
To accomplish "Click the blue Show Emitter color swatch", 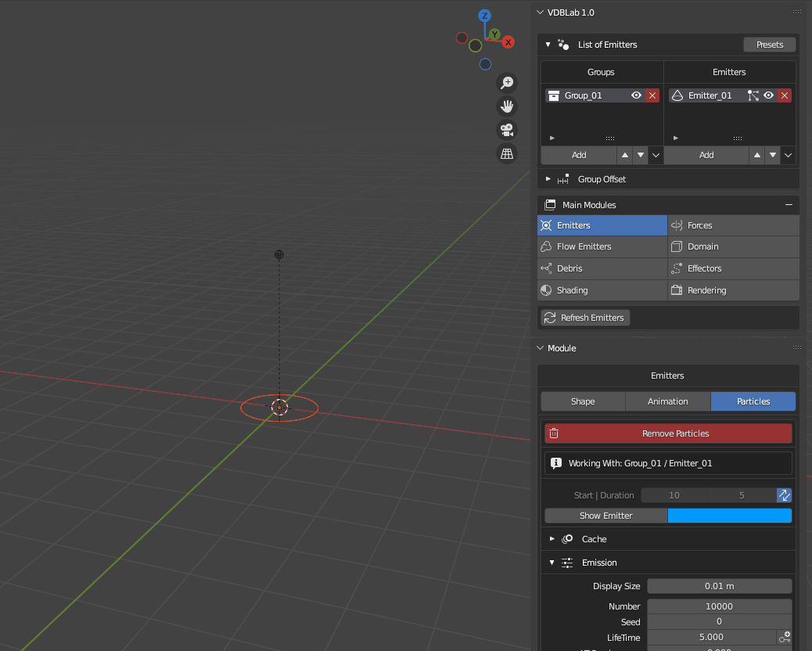I will [x=729, y=516].
